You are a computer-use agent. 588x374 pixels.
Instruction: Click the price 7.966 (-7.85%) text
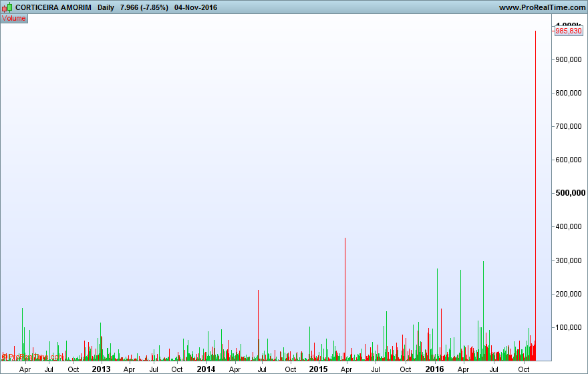[x=144, y=7]
